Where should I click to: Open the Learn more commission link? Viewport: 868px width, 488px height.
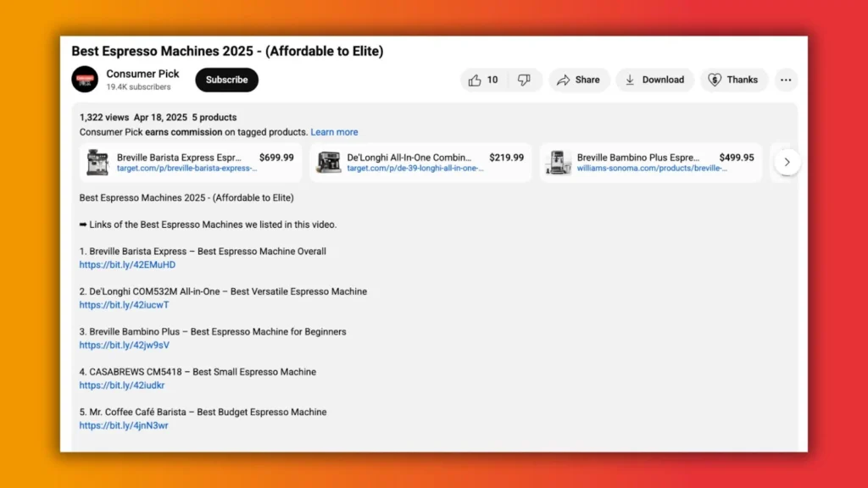(334, 132)
